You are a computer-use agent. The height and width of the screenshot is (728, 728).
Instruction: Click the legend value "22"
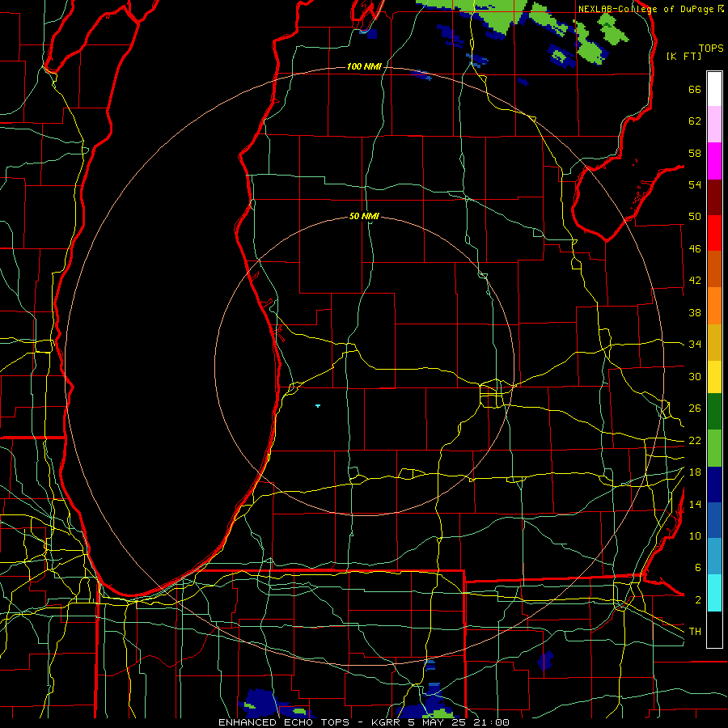[695, 441]
